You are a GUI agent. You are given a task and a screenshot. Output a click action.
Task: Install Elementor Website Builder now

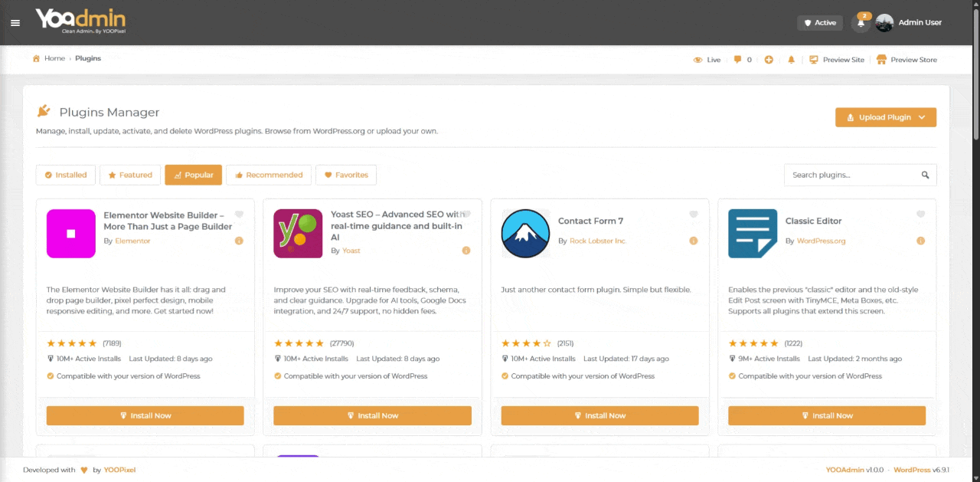tap(145, 415)
